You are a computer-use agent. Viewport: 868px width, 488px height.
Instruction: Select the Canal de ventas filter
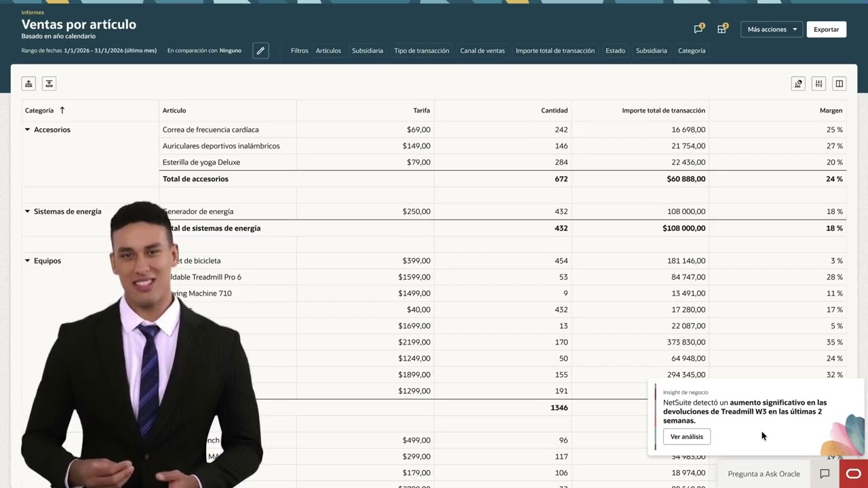click(482, 51)
